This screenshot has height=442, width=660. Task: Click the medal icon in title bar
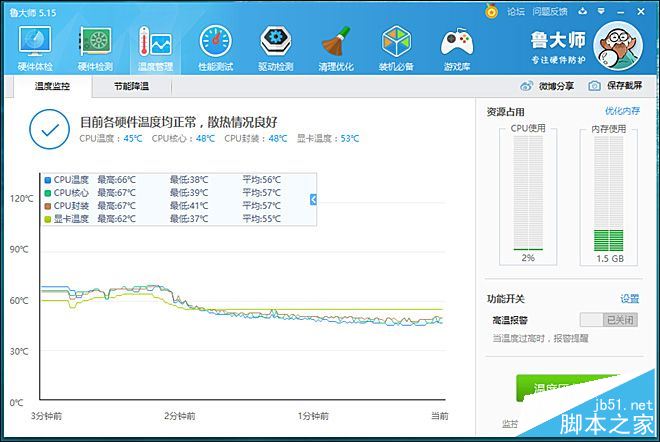coord(491,11)
